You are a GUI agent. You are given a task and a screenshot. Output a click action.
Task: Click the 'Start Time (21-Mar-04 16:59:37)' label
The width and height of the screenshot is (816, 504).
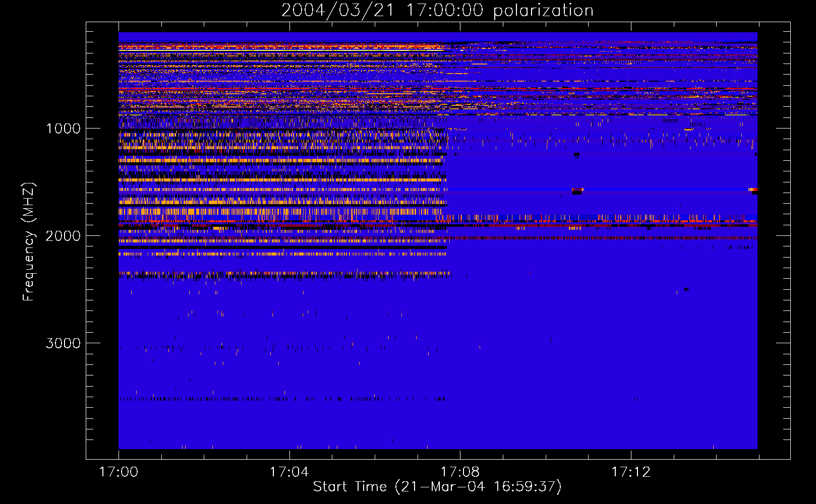[437, 487]
